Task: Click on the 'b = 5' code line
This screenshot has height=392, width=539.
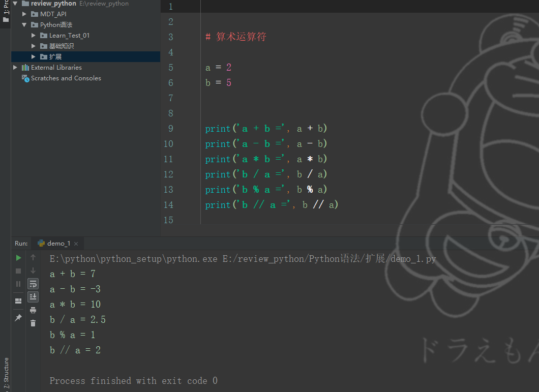Action: (218, 83)
